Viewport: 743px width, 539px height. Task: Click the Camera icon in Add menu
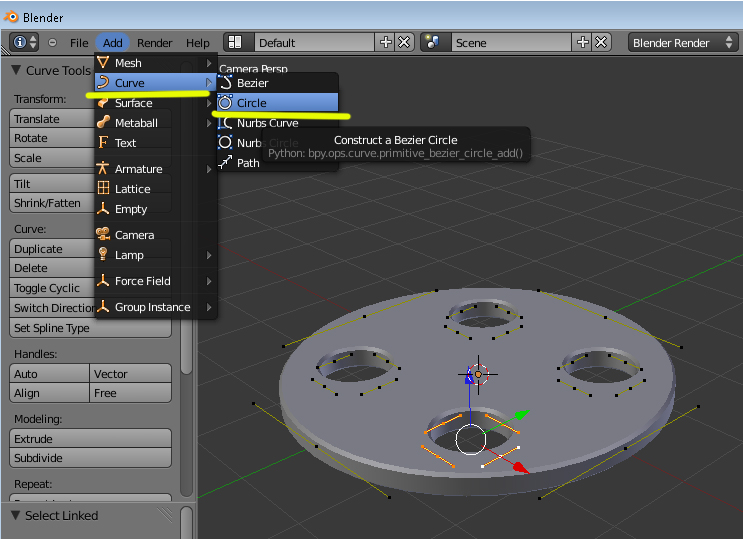coord(103,234)
